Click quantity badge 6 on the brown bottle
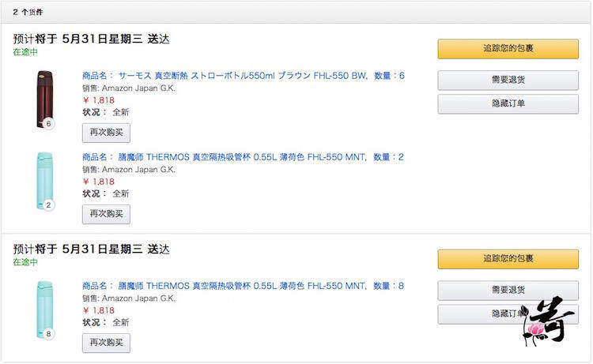This screenshot has width=593, height=364. [x=49, y=124]
